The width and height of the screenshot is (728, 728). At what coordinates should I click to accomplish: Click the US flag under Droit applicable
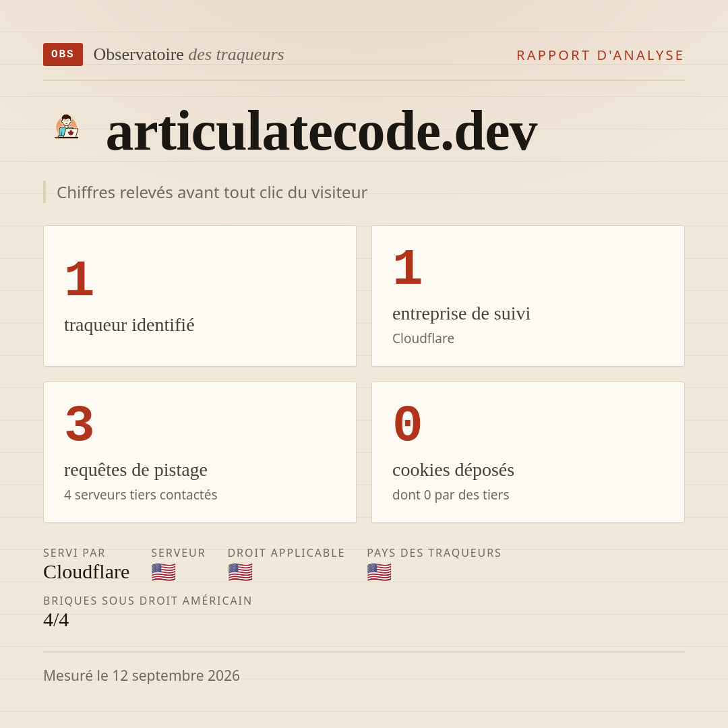pyautogui.click(x=240, y=572)
